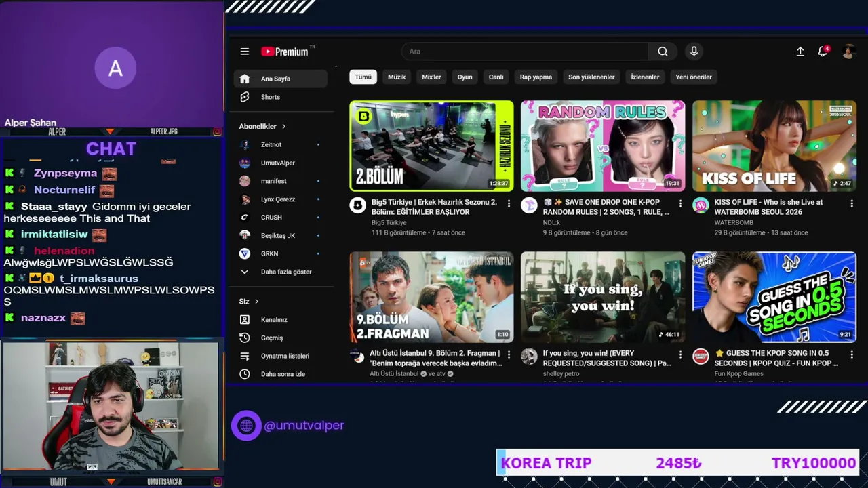Select the Oyun filter chip

(x=465, y=77)
